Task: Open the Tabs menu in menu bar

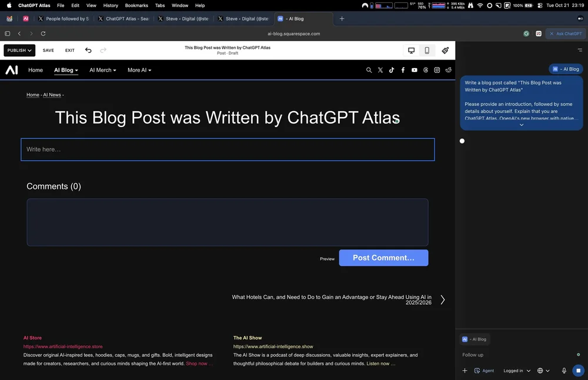Action: pyautogui.click(x=160, y=6)
